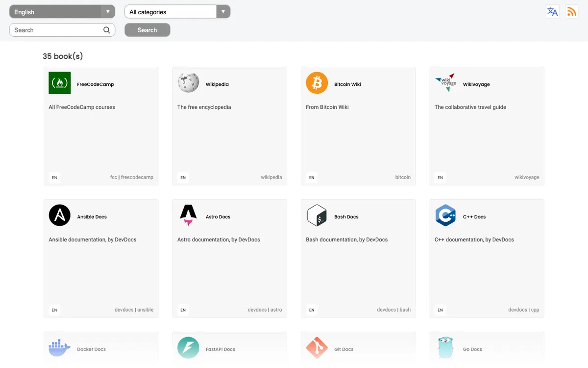The height and width of the screenshot is (368, 588).
Task: Open the RSS feed icon
Action: [x=572, y=12]
